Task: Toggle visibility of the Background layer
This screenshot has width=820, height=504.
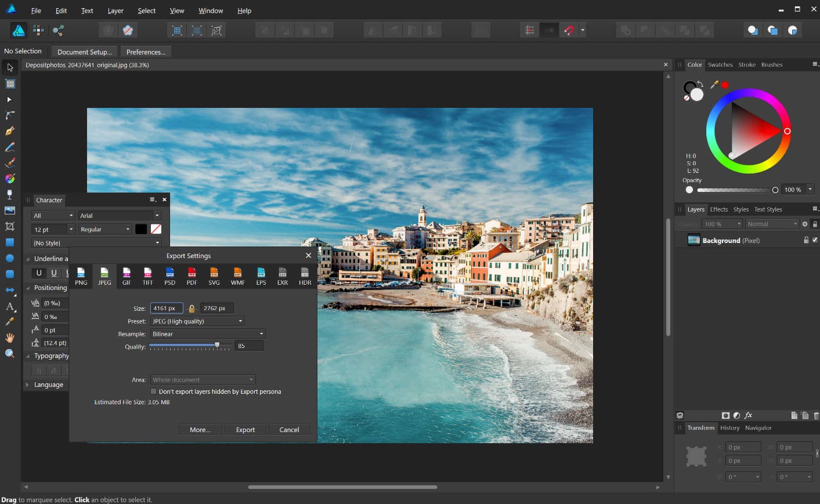Action: [x=815, y=240]
